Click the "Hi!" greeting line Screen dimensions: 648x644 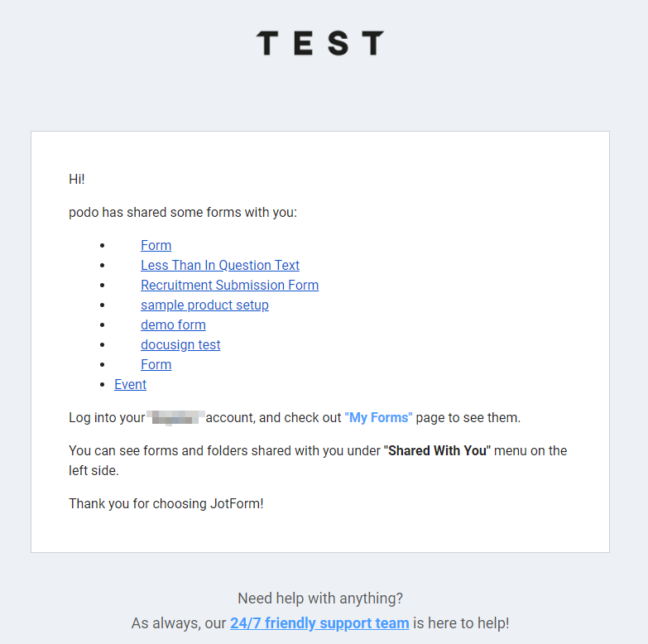[77, 179]
